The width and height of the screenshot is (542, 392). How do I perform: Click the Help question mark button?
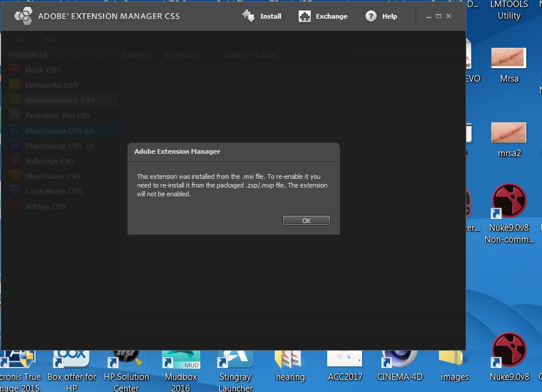pyautogui.click(x=381, y=16)
